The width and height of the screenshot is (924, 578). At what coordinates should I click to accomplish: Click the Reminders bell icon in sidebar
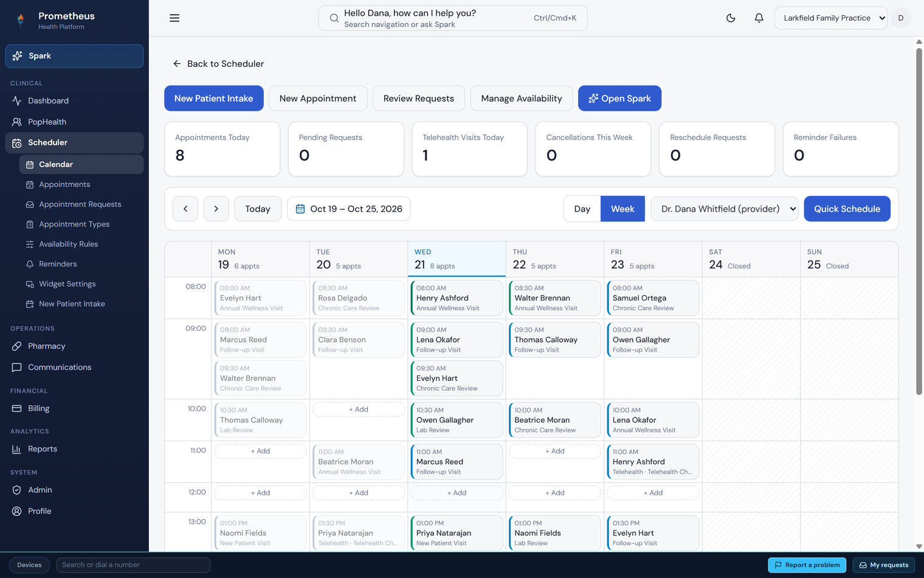30,264
